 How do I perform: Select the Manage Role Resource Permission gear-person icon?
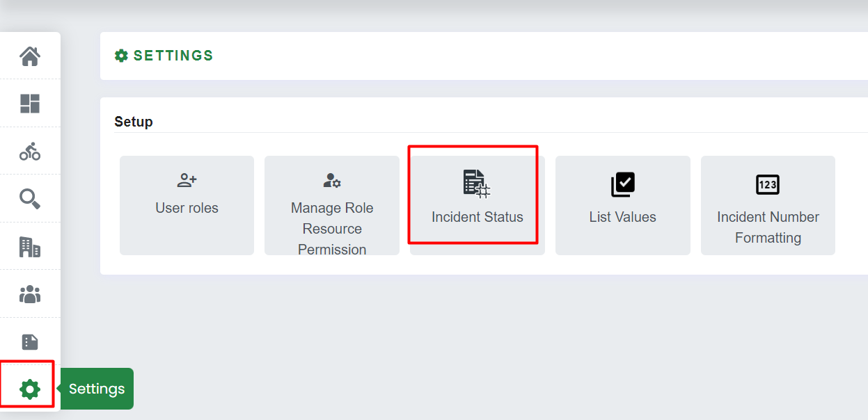331,179
